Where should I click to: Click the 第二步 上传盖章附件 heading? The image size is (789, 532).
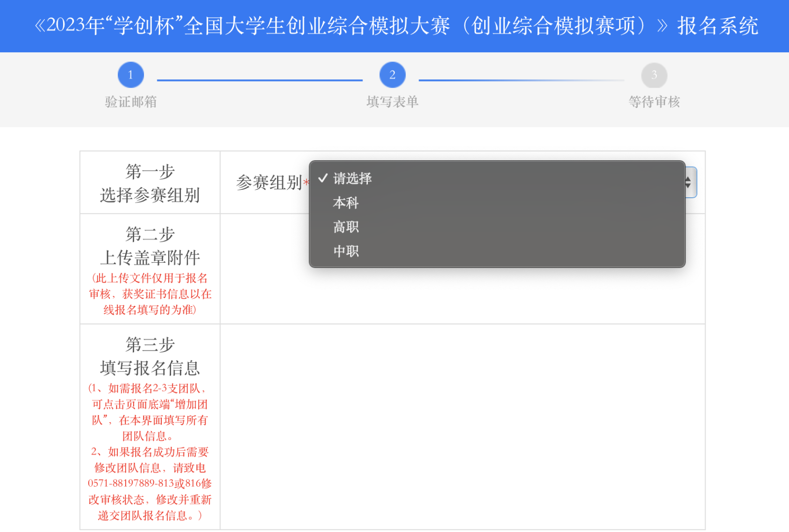coord(150,246)
